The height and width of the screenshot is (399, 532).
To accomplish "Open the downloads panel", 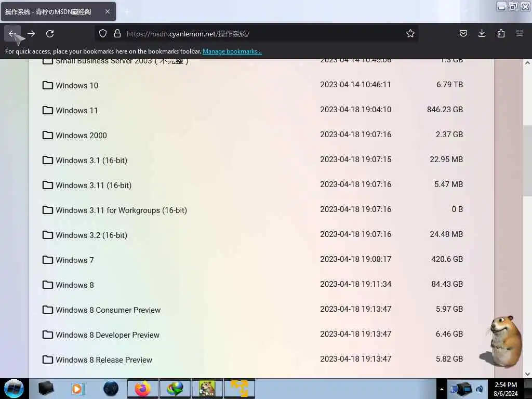I will coord(482,33).
